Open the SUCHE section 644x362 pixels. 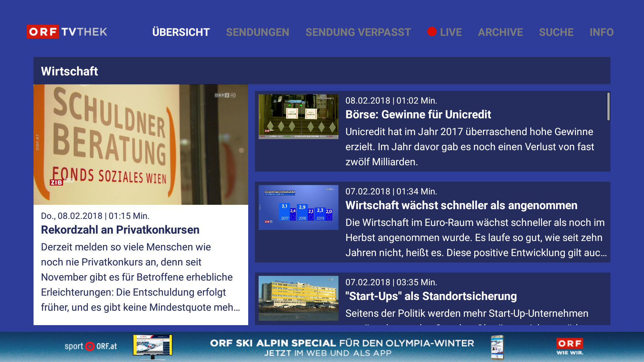(x=556, y=32)
